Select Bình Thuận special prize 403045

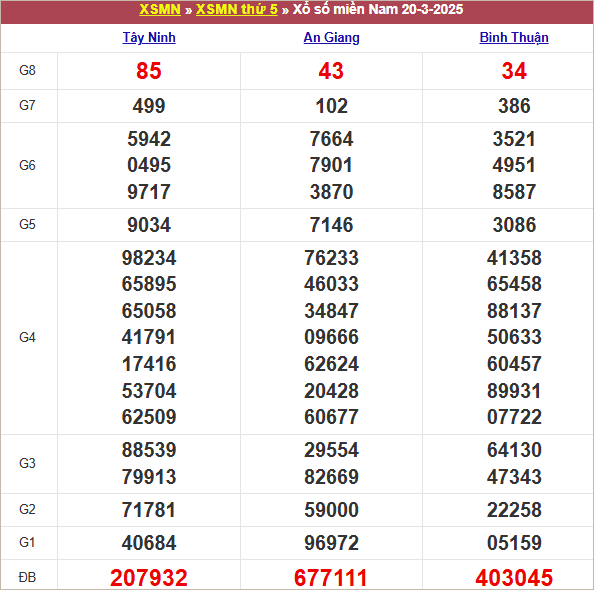tap(514, 578)
